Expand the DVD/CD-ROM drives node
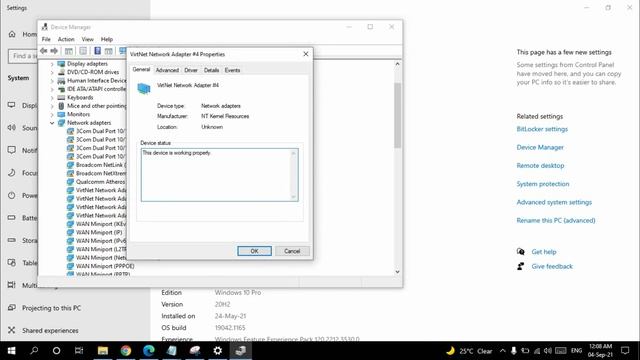The image size is (640, 360). 52,72
